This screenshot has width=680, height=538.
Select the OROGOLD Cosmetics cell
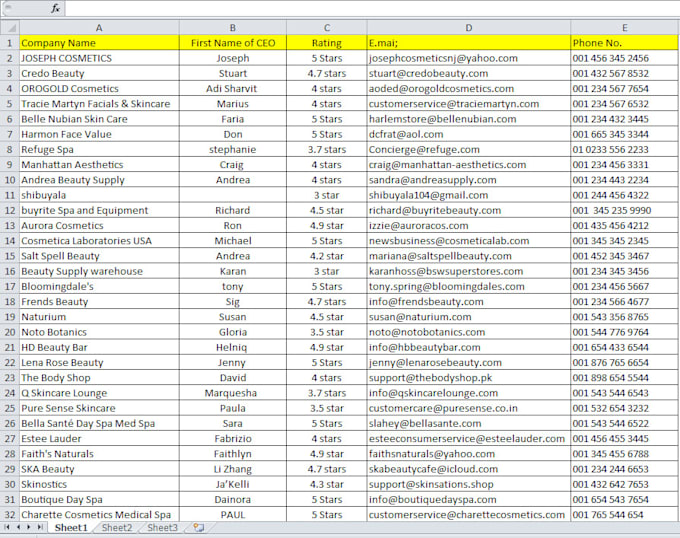point(99,88)
